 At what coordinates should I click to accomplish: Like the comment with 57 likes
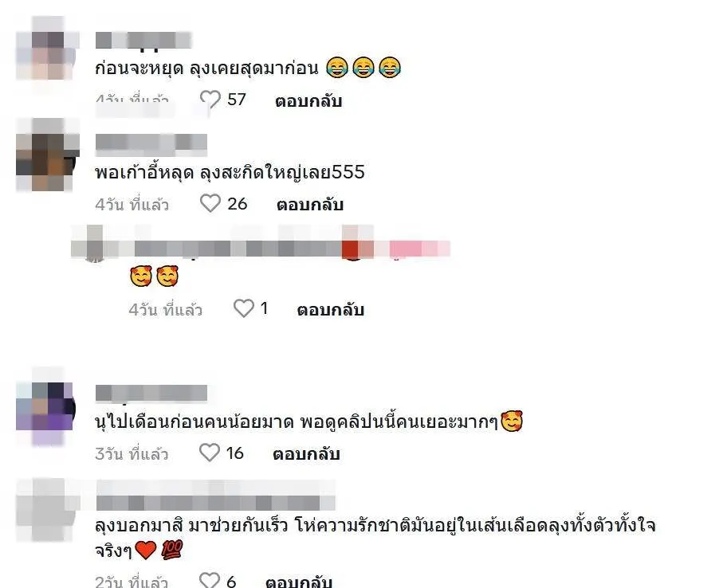click(210, 99)
